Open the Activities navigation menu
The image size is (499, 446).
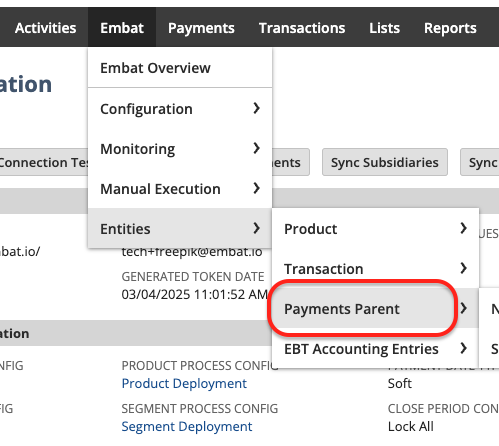click(45, 28)
